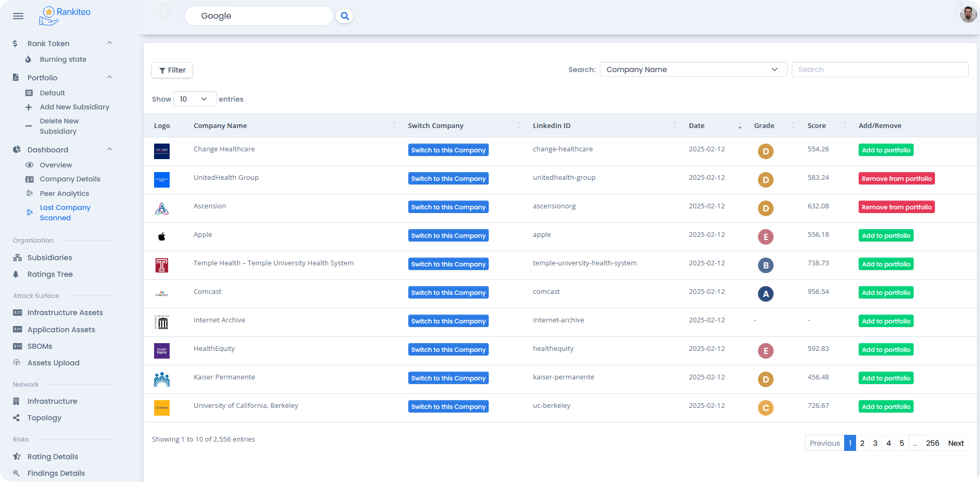Image resolution: width=980 pixels, height=482 pixels.
Task: Open Infrastructure Assets menu item
Action: (65, 313)
